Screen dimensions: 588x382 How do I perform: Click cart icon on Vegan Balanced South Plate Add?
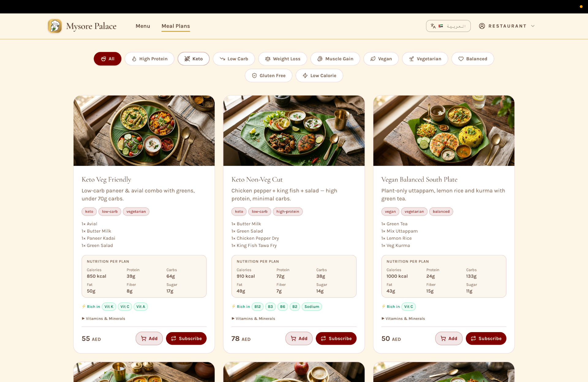point(443,339)
